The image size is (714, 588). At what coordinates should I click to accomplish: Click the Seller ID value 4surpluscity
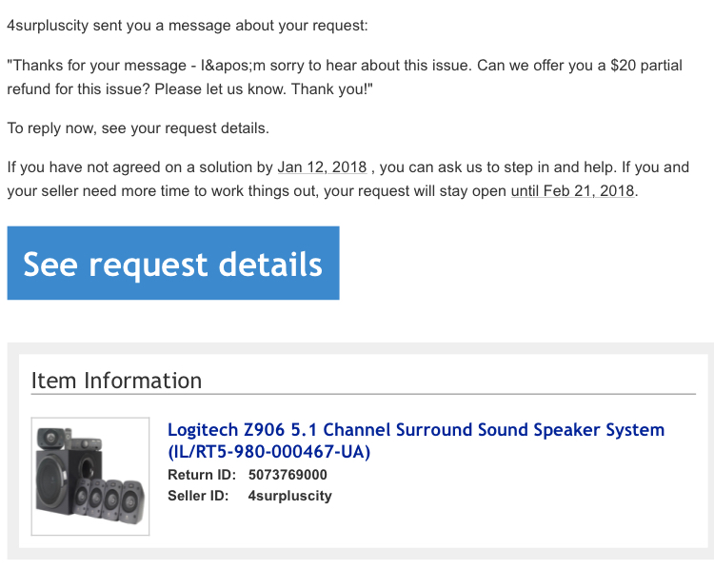pos(289,496)
